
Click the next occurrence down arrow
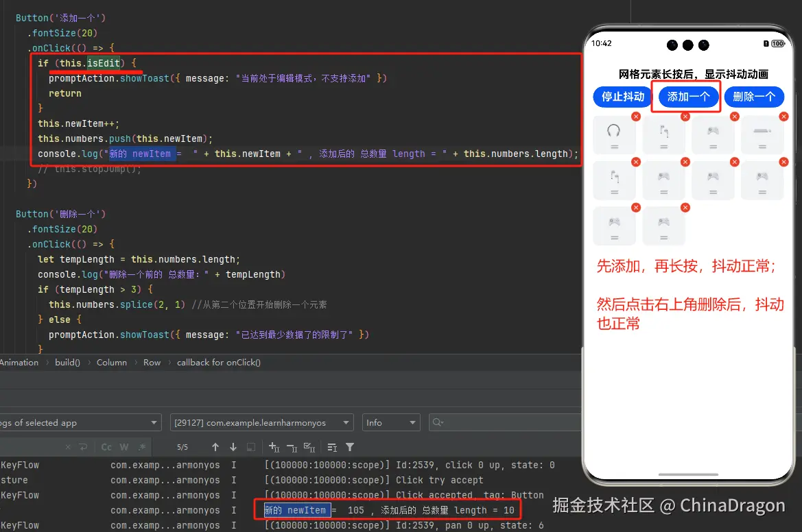[233, 446]
